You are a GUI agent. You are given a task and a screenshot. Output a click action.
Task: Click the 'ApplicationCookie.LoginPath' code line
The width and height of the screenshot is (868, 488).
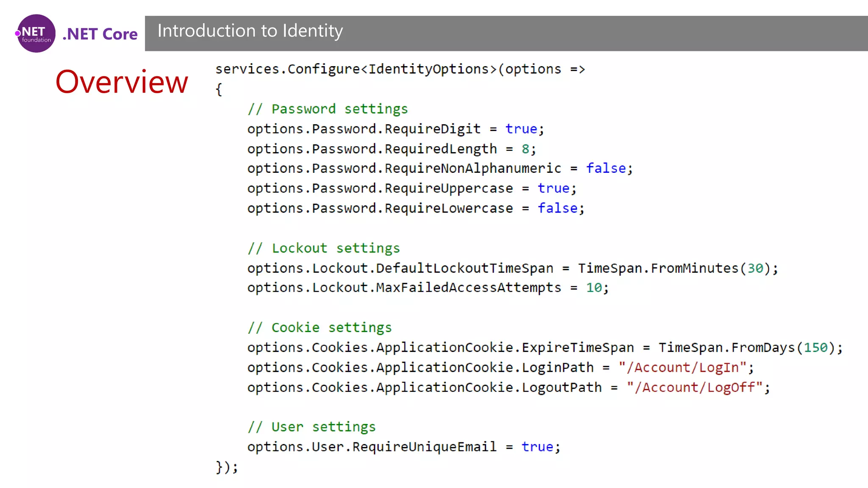[501, 367]
